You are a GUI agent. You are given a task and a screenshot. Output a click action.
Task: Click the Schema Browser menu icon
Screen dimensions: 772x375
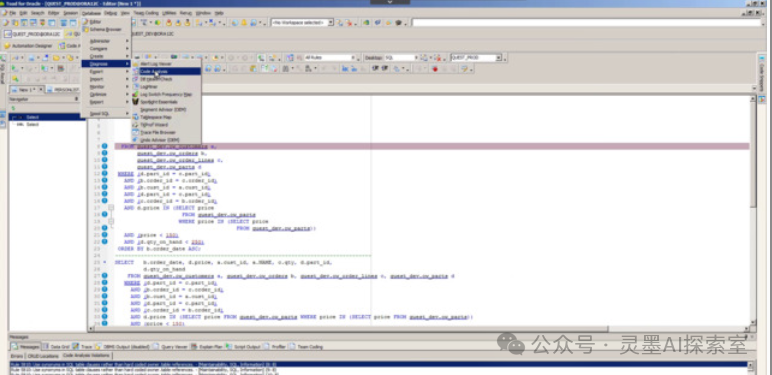tap(86, 30)
